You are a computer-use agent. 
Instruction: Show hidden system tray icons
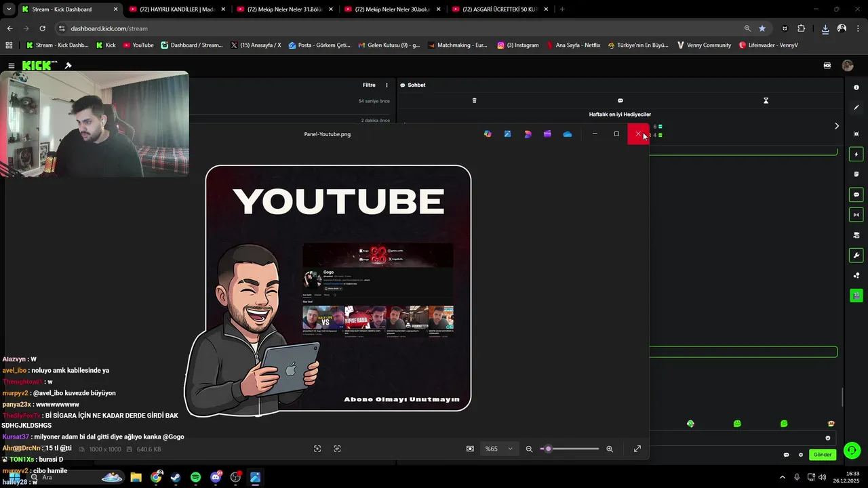[782, 477]
